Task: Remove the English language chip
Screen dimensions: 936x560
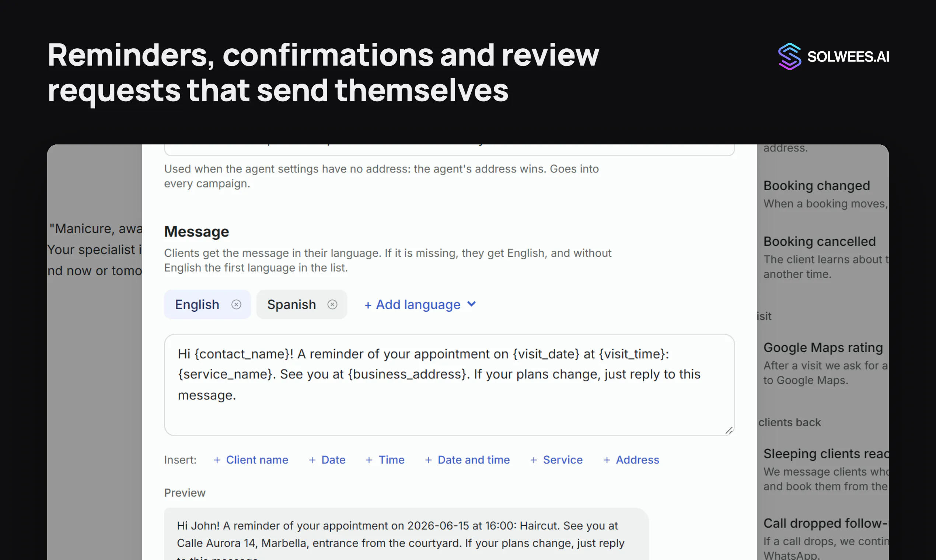Action: click(236, 305)
